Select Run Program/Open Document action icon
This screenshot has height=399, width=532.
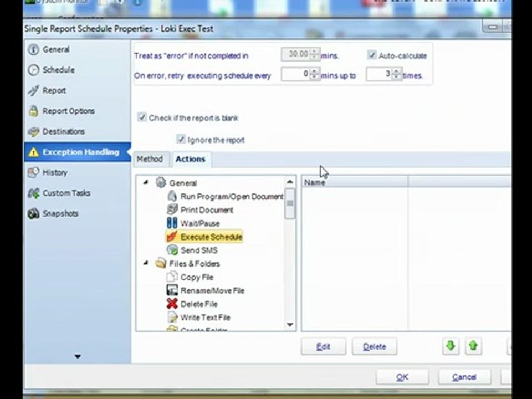point(172,196)
